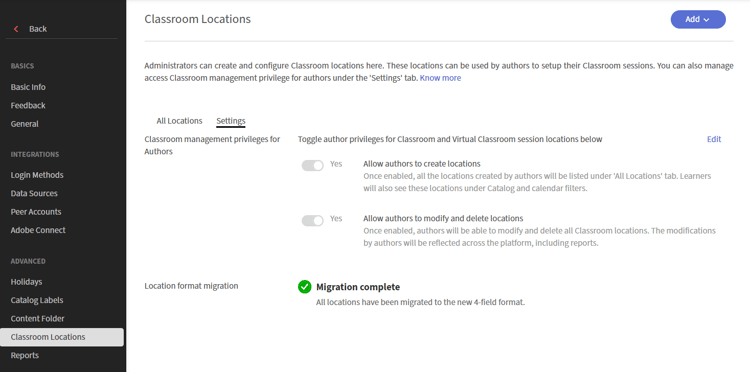Click Allow authors to modify and delete locations label
The height and width of the screenshot is (372, 750).
[443, 219]
